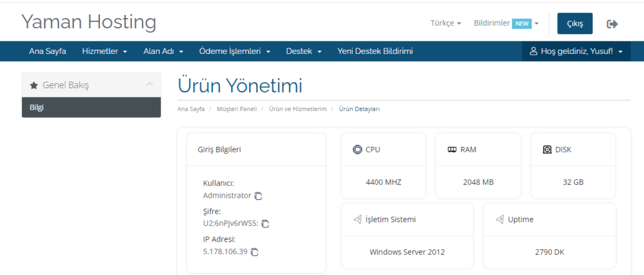This screenshot has height=275, width=644.
Task: Click the logout arrow icon beside Çıkış
Action: pos(613,24)
